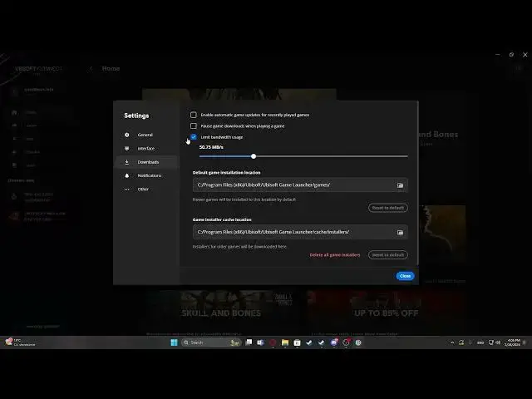Viewport: 532px width, 399px height.
Task: Open Microsoft Store from taskbar
Action: [297, 342]
